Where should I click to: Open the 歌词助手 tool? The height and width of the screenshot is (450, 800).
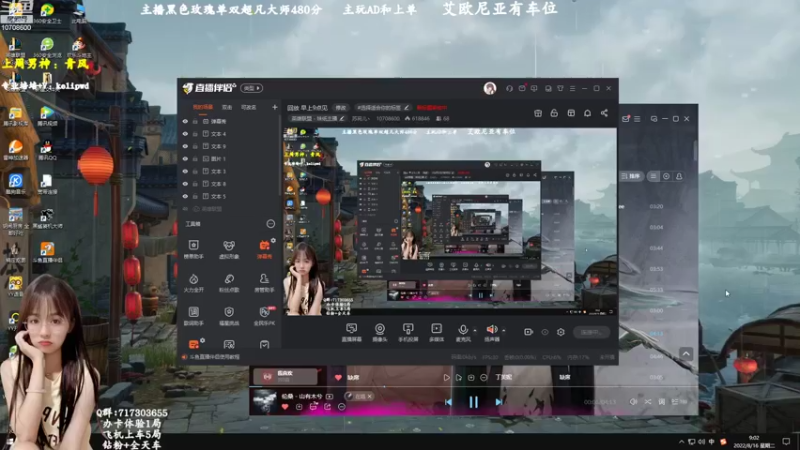click(x=193, y=316)
